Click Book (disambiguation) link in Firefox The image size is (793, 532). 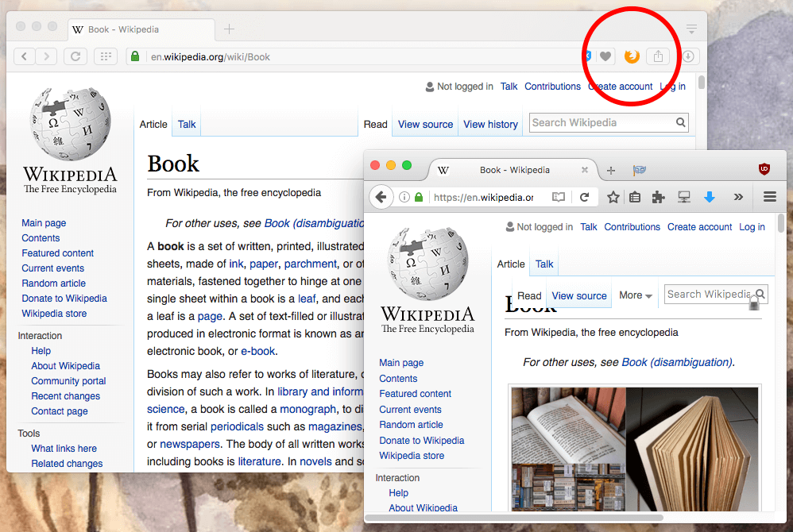pyautogui.click(x=677, y=362)
